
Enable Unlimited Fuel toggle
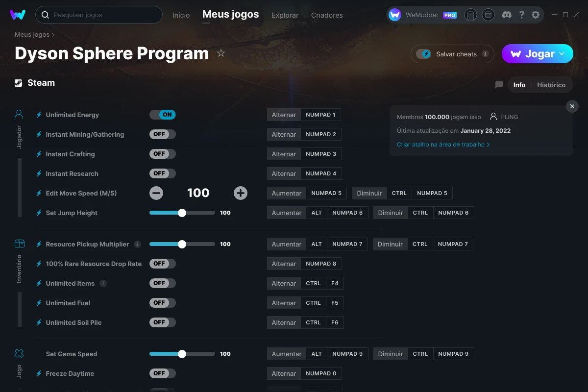pyautogui.click(x=163, y=303)
